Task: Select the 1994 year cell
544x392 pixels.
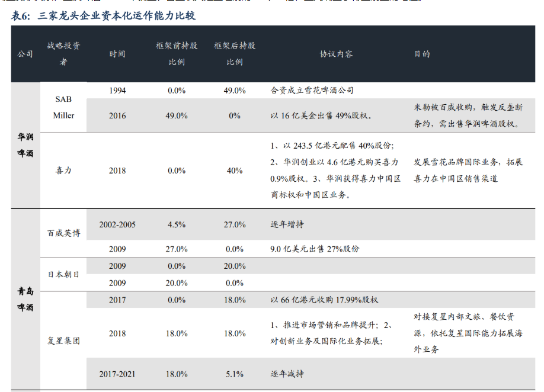Action: (117, 91)
